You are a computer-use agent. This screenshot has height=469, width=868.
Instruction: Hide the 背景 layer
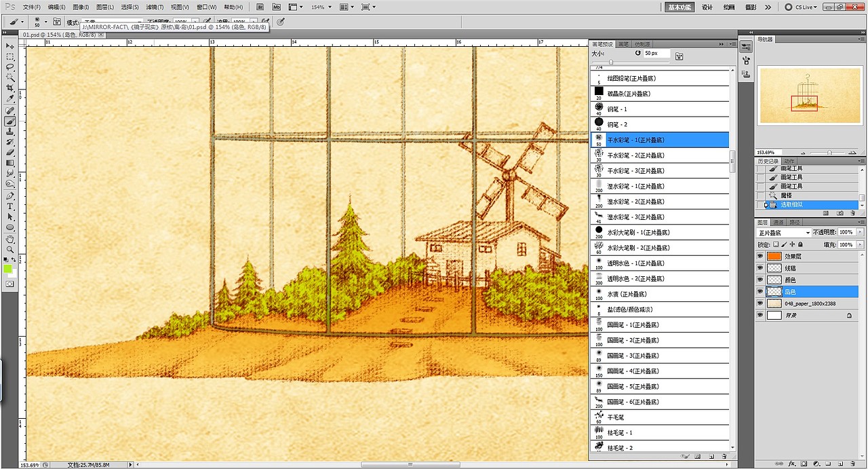(760, 315)
